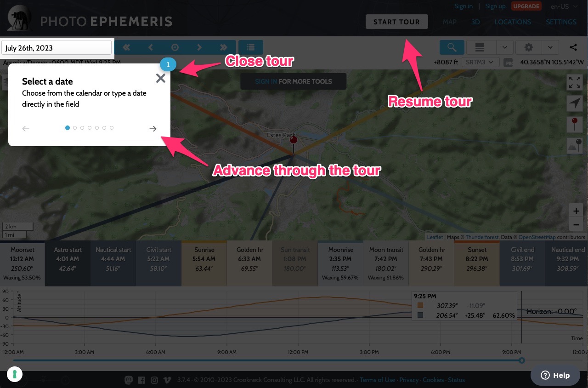Open the Cookies footer link

pyautogui.click(x=433, y=380)
